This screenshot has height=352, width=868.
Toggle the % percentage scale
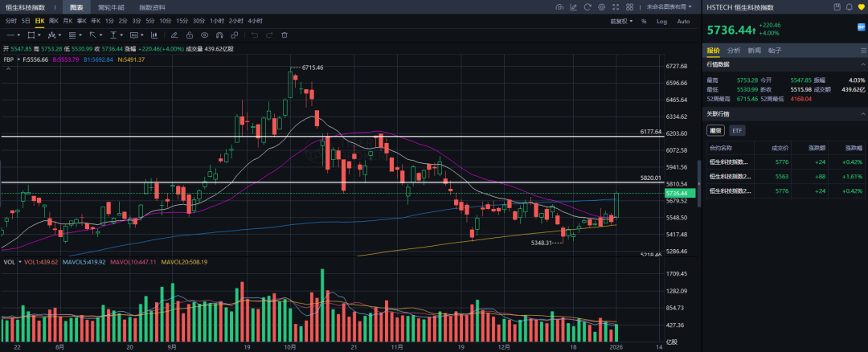644,21
